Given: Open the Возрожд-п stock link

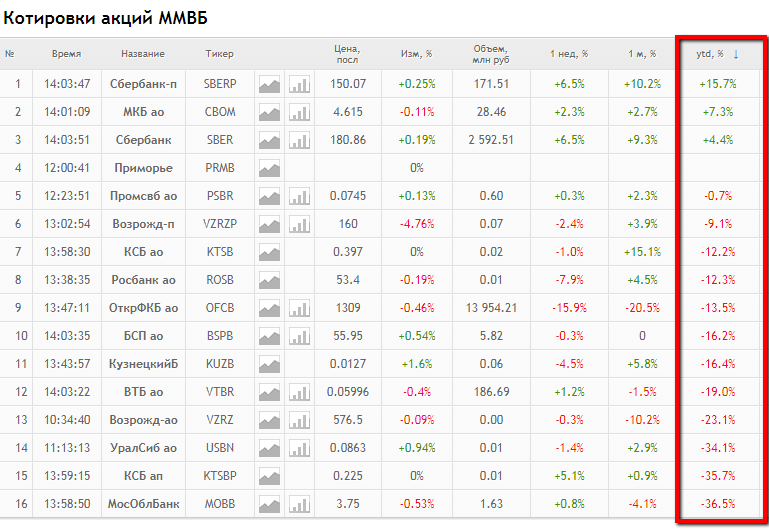Looking at the screenshot, I should coord(143,224).
